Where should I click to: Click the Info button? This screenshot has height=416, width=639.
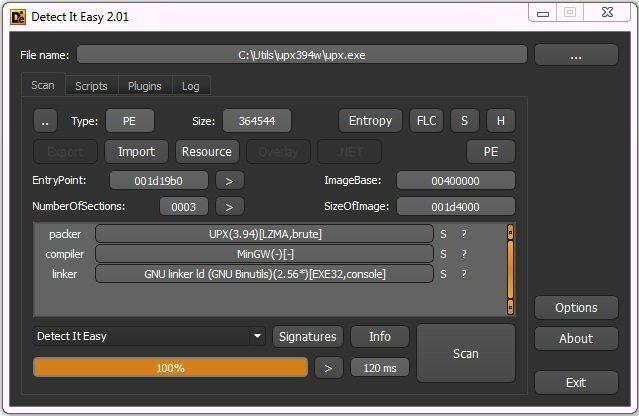click(x=380, y=337)
